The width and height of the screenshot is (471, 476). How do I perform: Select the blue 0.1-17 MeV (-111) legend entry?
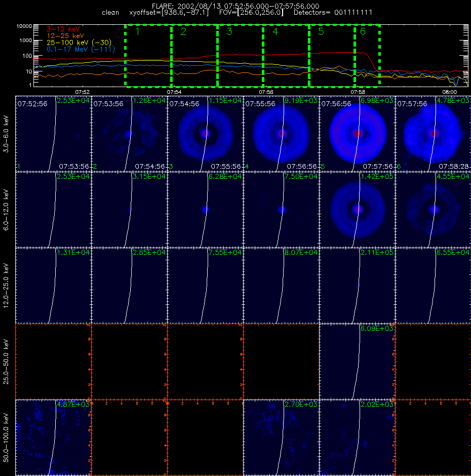(81, 49)
